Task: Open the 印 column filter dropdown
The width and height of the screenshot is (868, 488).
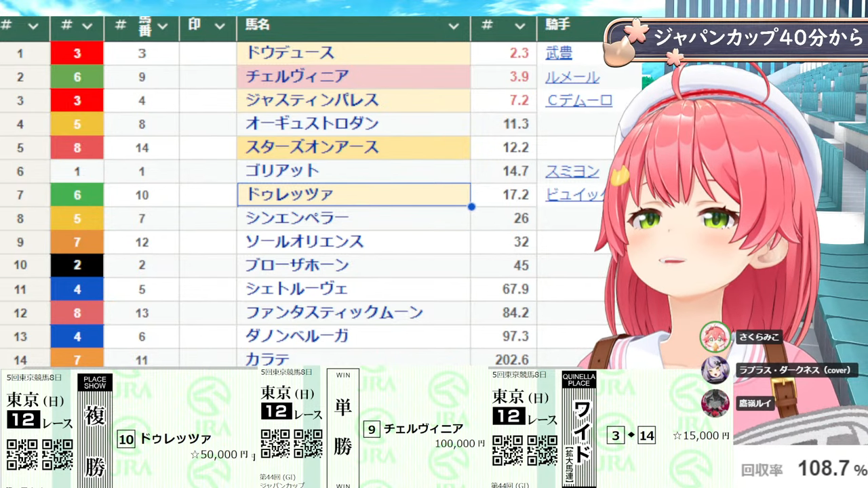Action: click(x=219, y=26)
